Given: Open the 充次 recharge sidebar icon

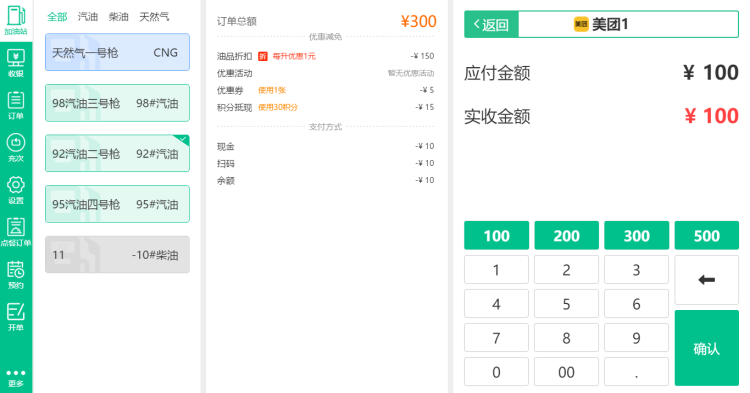Looking at the screenshot, I should tap(16, 147).
